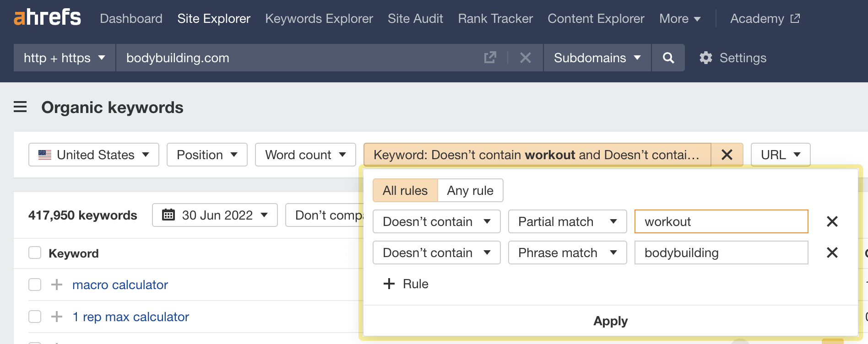Toggle the hamburger sidebar menu
Image resolution: width=868 pixels, height=344 pixels.
tap(20, 107)
